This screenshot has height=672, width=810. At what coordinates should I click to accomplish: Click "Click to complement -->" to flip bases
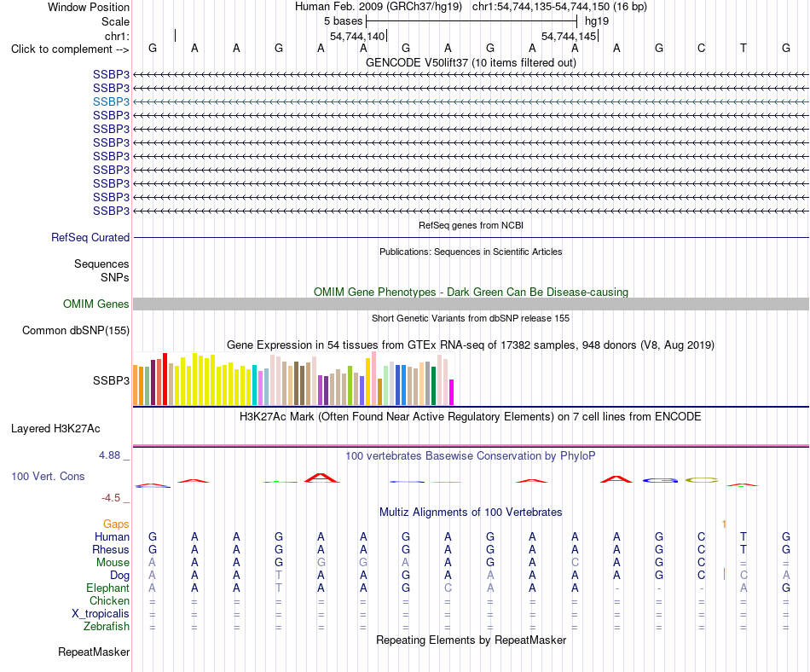click(x=70, y=49)
